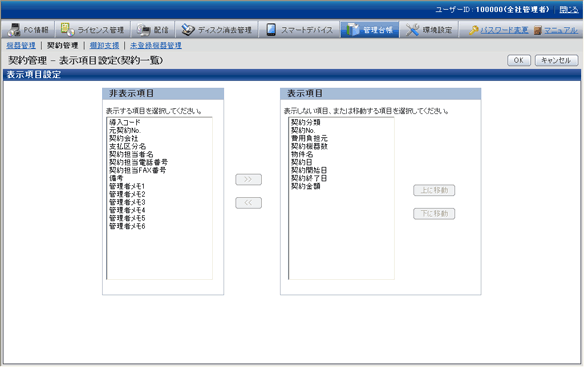Open the スマートデバイス phone icon tab
The width and height of the screenshot is (584, 367).
pos(271,29)
